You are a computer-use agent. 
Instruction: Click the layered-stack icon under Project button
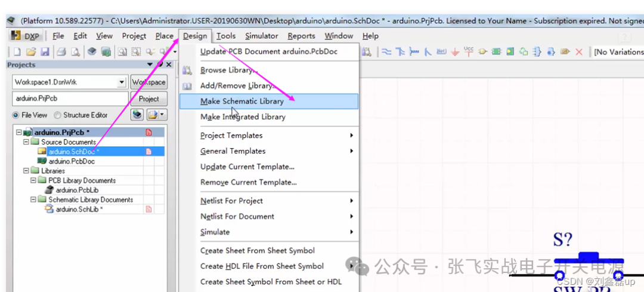tap(137, 115)
